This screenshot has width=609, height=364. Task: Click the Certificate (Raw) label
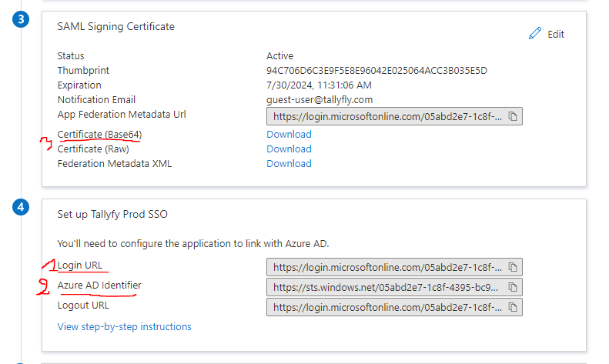click(x=93, y=149)
